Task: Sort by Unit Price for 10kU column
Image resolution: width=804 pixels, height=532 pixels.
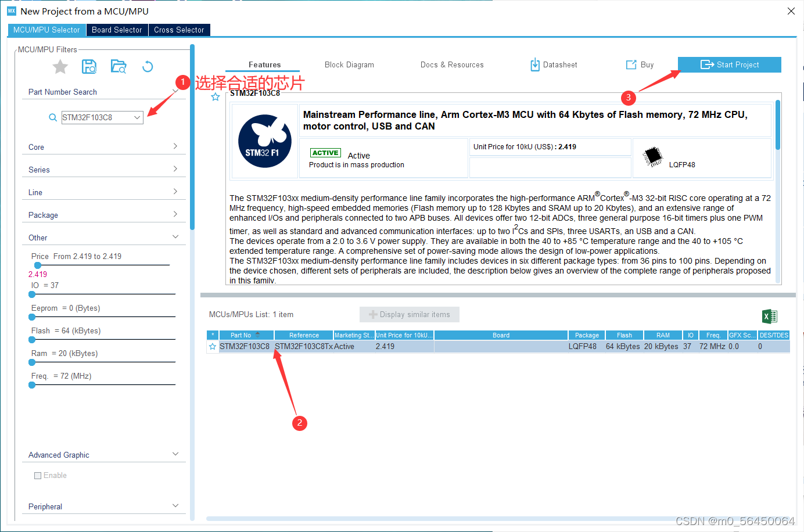Action: pyautogui.click(x=404, y=335)
